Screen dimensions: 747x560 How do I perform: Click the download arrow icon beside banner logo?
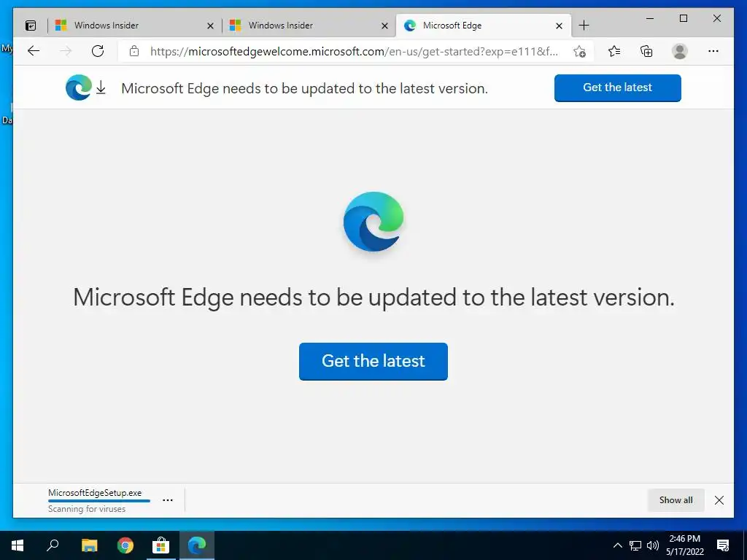[101, 87]
